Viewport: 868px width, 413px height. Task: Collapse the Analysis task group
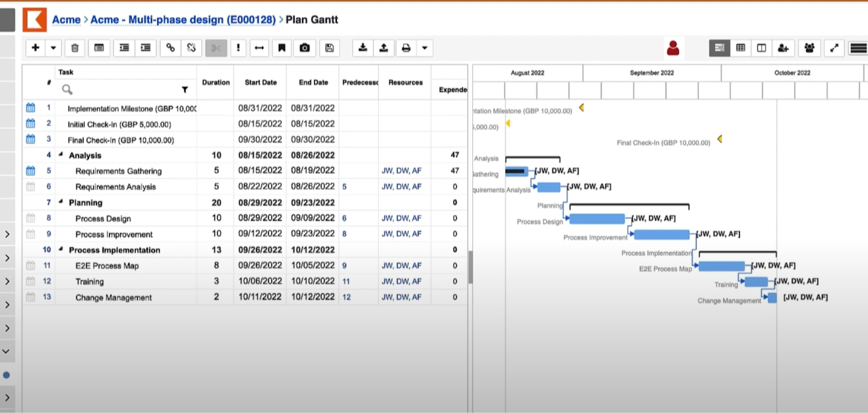61,155
